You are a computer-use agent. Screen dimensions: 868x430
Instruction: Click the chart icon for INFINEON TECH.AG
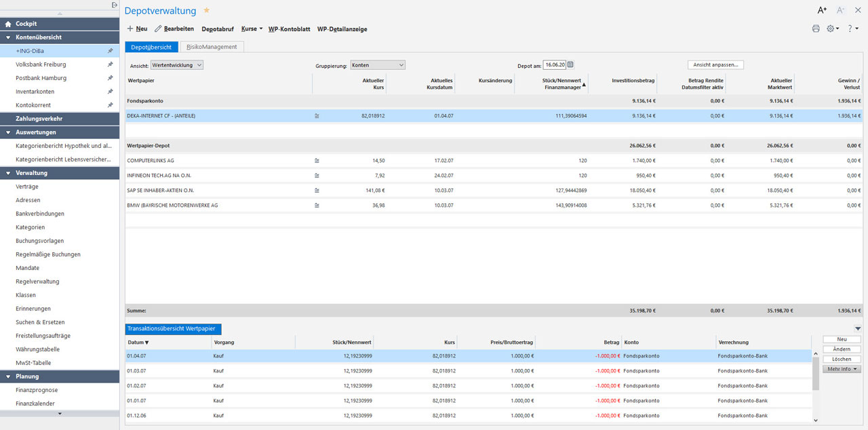click(x=316, y=176)
